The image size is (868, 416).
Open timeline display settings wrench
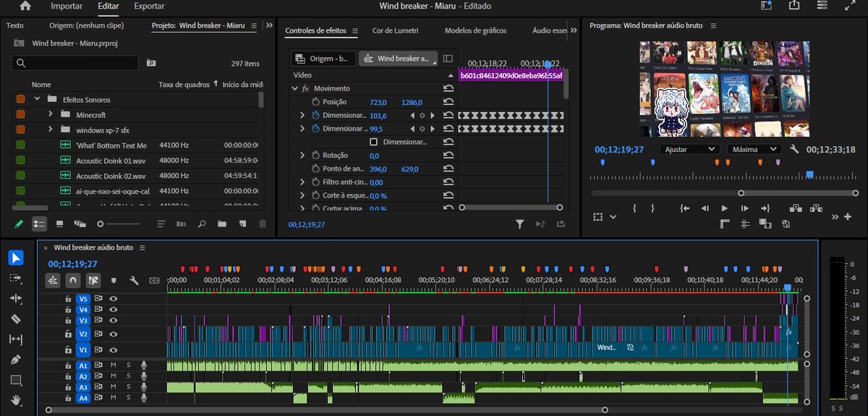[x=134, y=280]
